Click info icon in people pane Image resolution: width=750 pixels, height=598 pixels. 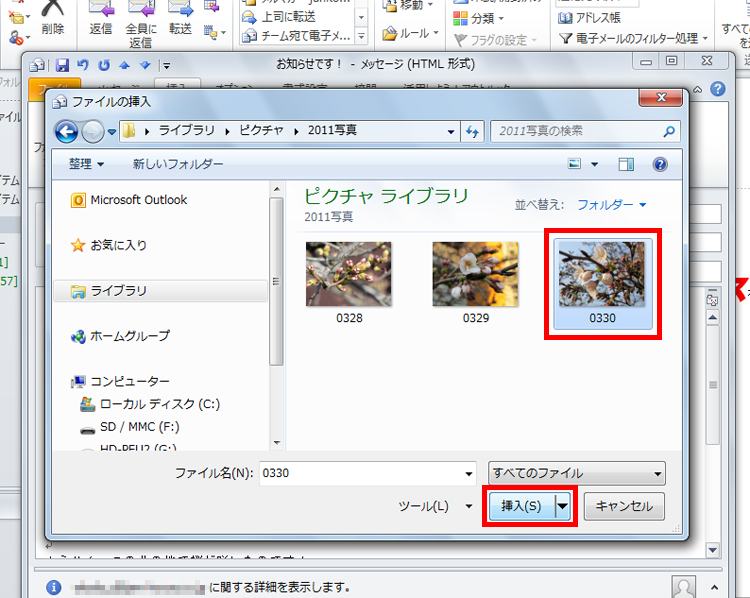[54, 587]
